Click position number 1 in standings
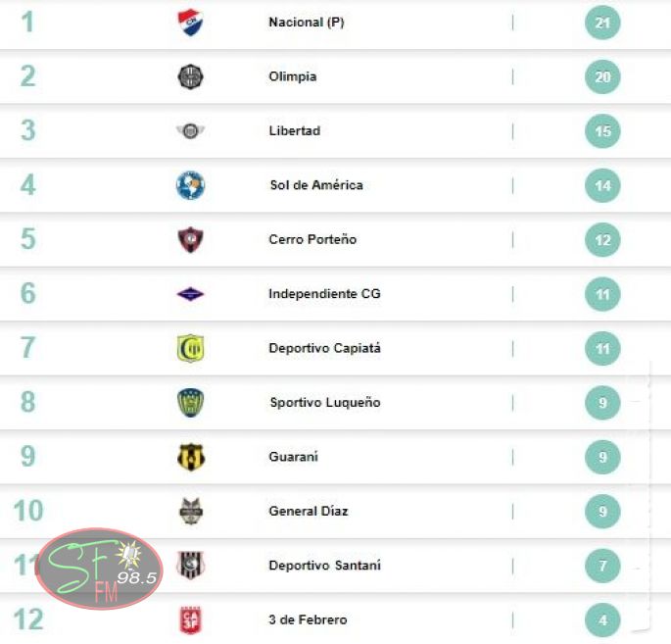Image resolution: width=671 pixels, height=644 pixels. 27,22
